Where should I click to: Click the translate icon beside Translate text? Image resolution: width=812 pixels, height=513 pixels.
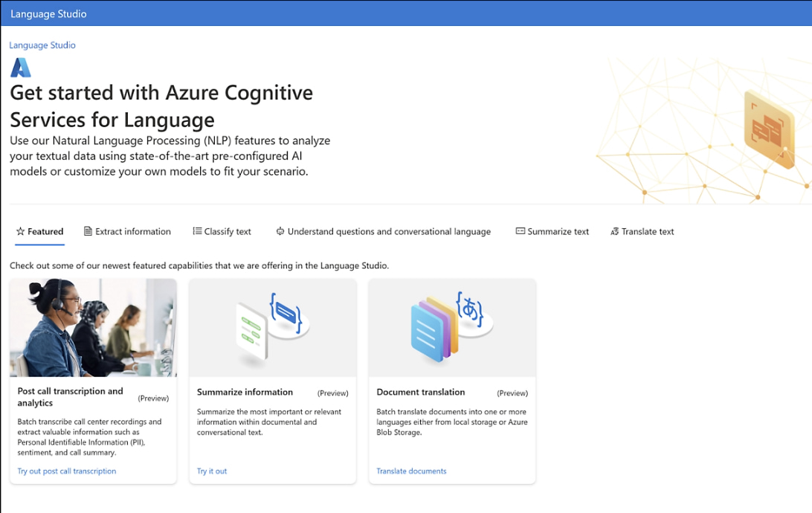pyautogui.click(x=614, y=232)
